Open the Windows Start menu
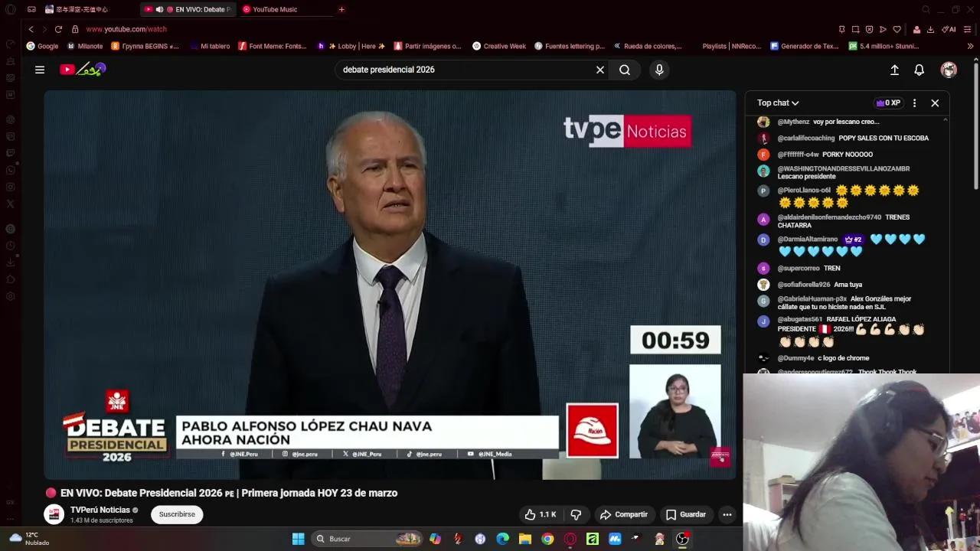Image resolution: width=980 pixels, height=551 pixels. [299, 539]
